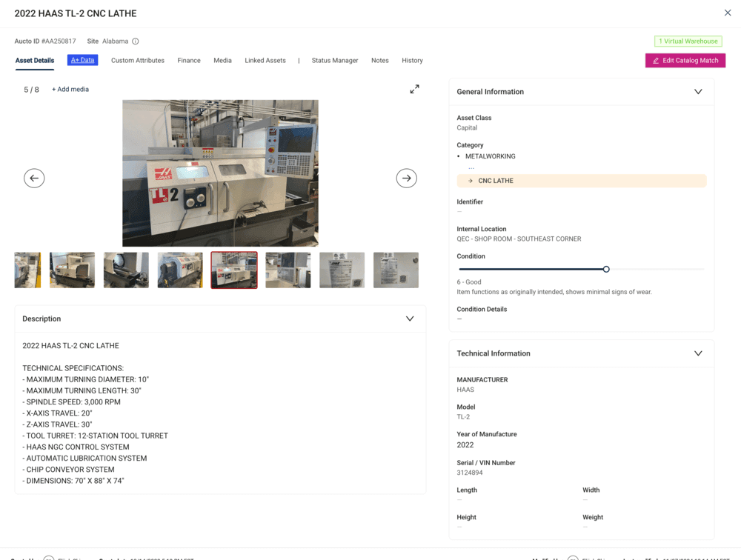Click the SPINDLE SPEED: 3,000 RPM line

click(x=71, y=402)
